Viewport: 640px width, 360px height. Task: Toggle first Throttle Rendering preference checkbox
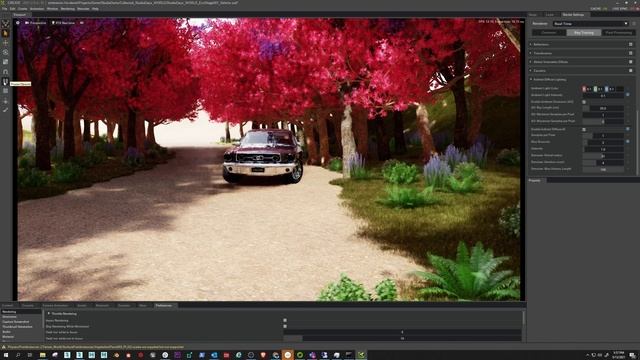click(285, 320)
